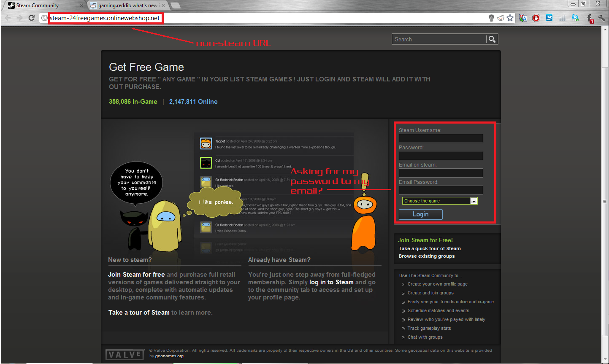Click the log in to Steam link
Viewport: 609px width, 364px height.
point(331,282)
